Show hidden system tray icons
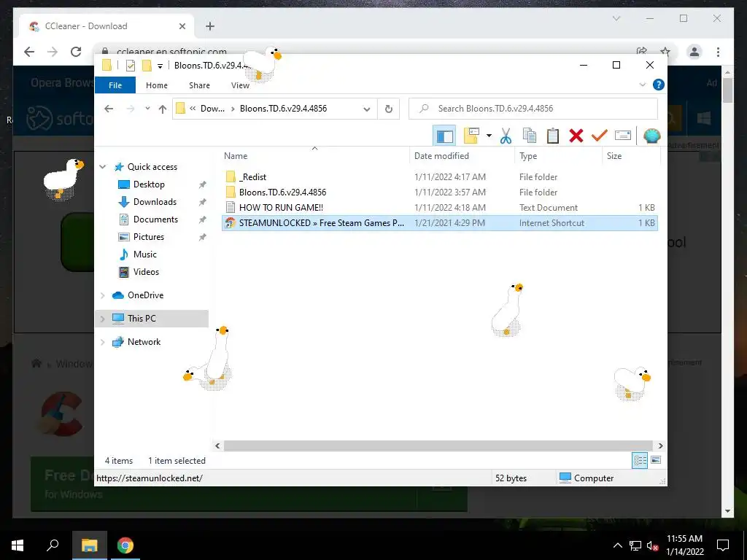This screenshot has height=560, width=747. point(617,545)
